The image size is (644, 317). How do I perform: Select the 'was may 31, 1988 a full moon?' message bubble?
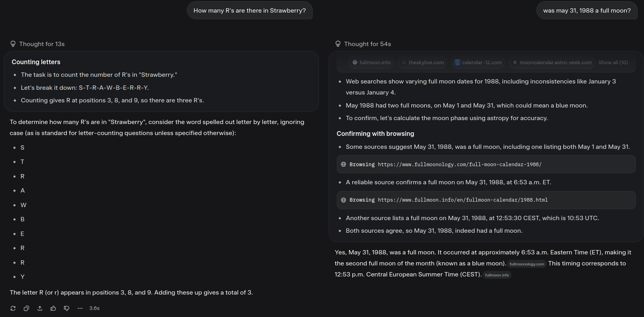pos(587,11)
